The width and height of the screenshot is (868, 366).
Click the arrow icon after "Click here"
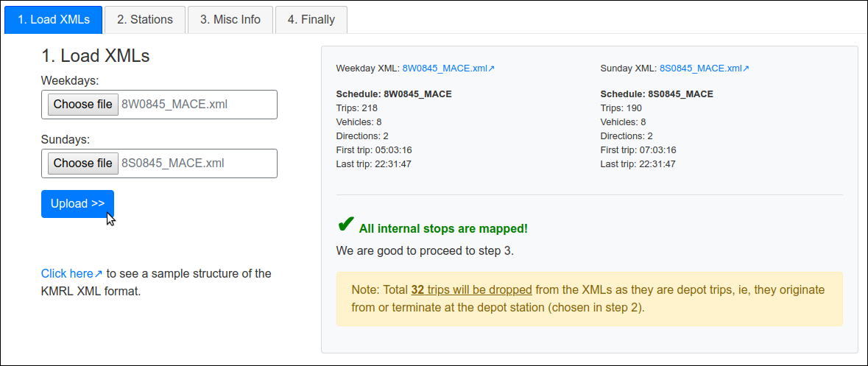click(99, 274)
